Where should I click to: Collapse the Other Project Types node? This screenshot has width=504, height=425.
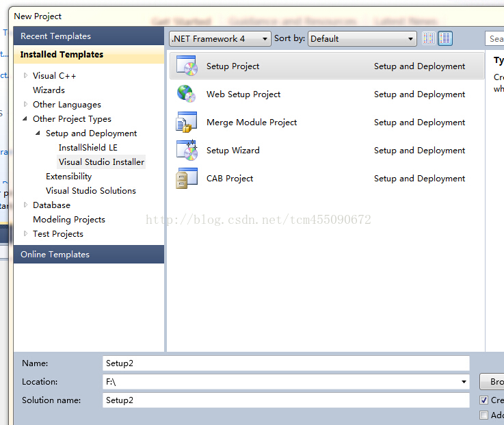[x=25, y=118]
